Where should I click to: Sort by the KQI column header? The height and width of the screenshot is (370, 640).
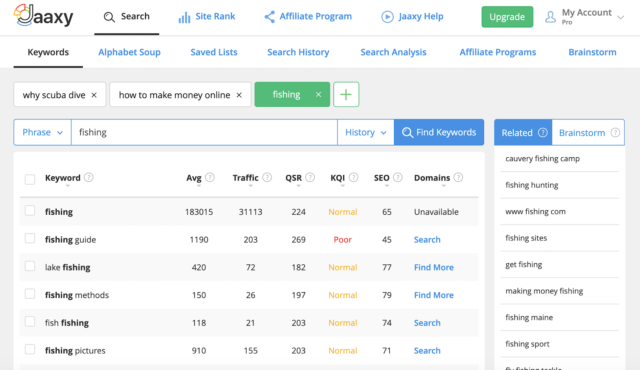click(x=338, y=178)
